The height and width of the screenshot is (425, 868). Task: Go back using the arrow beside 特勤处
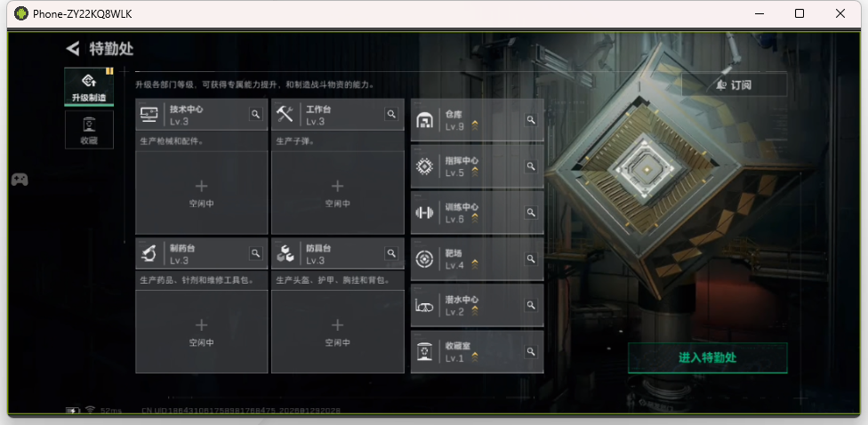(x=73, y=49)
